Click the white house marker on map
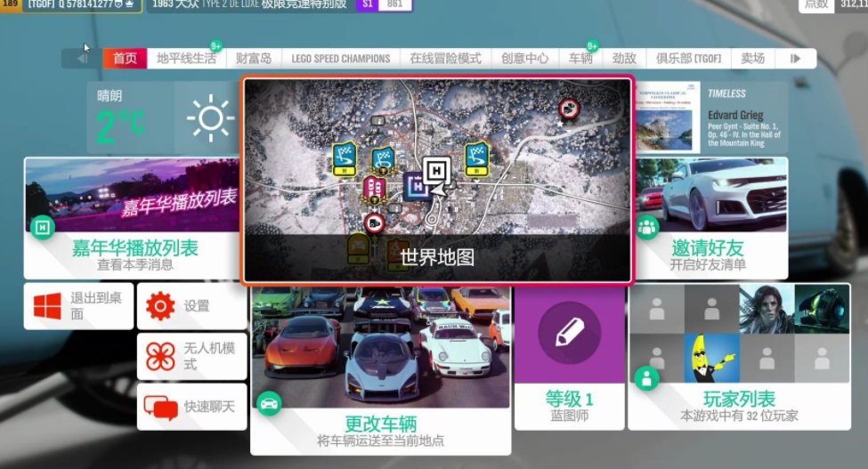 (x=437, y=172)
